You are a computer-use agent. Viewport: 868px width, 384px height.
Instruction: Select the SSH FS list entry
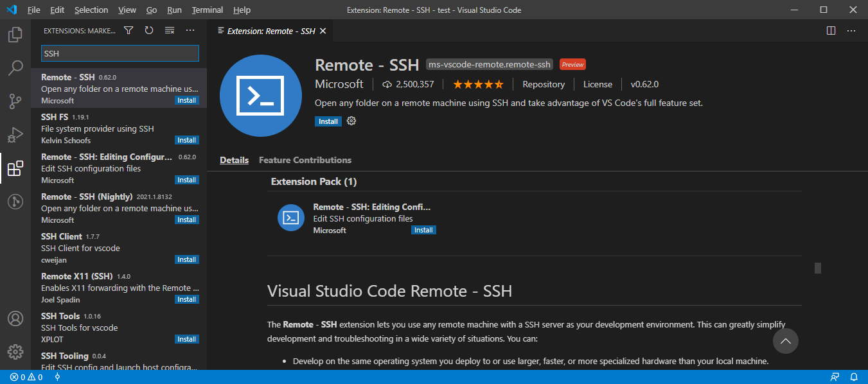119,128
